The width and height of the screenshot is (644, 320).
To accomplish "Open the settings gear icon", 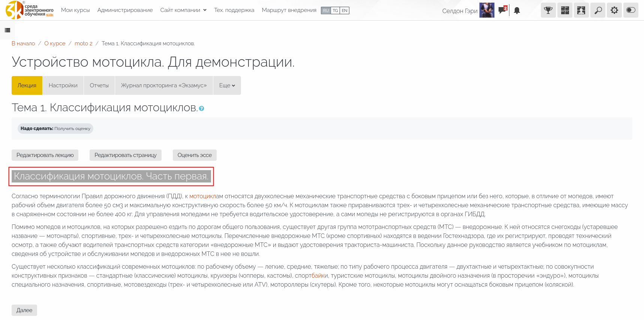I will point(614,10).
